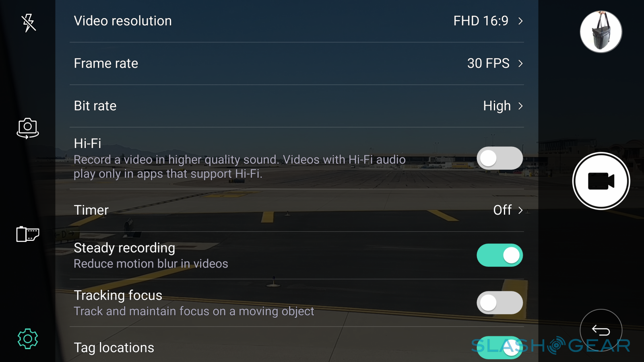Image resolution: width=644 pixels, height=362 pixels.
Task: Start recording with the video button
Action: pyautogui.click(x=601, y=181)
